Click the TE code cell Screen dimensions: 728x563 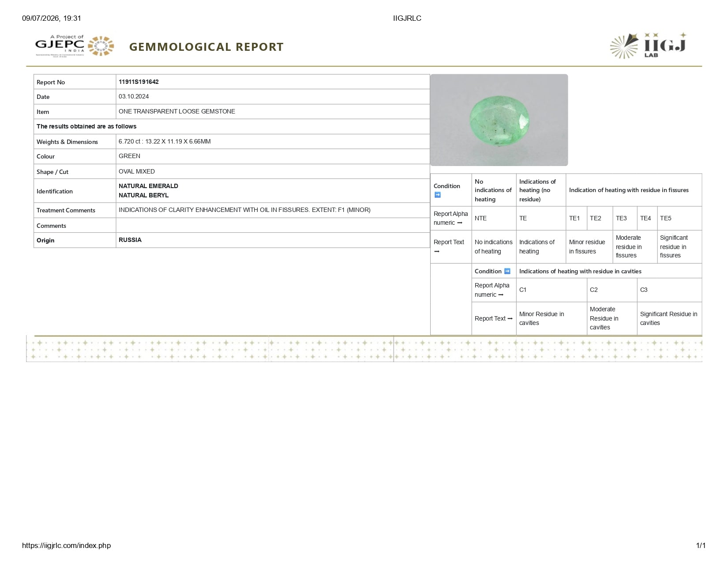[541, 218]
